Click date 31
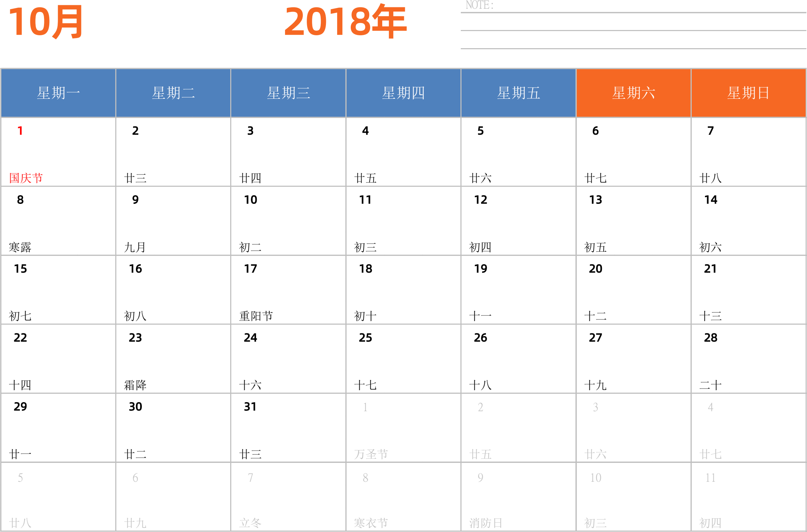Image resolution: width=807 pixels, height=532 pixels. (x=250, y=407)
